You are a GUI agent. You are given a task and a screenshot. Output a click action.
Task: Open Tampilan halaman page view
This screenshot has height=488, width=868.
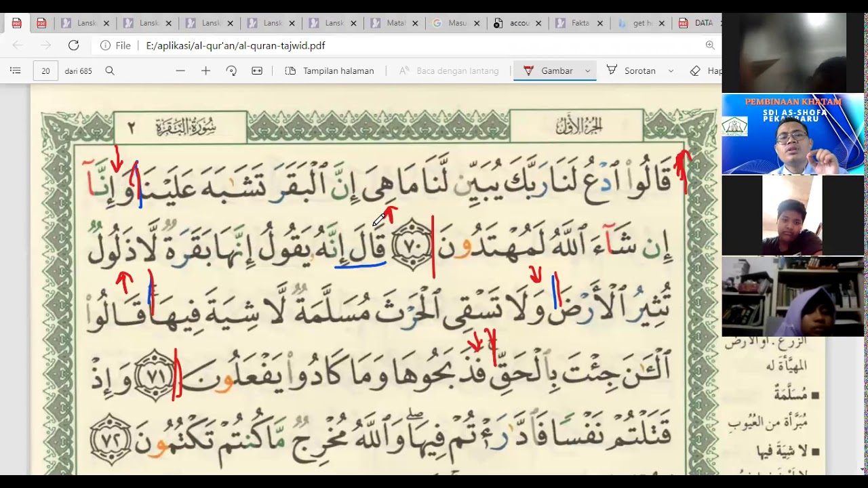coord(330,70)
